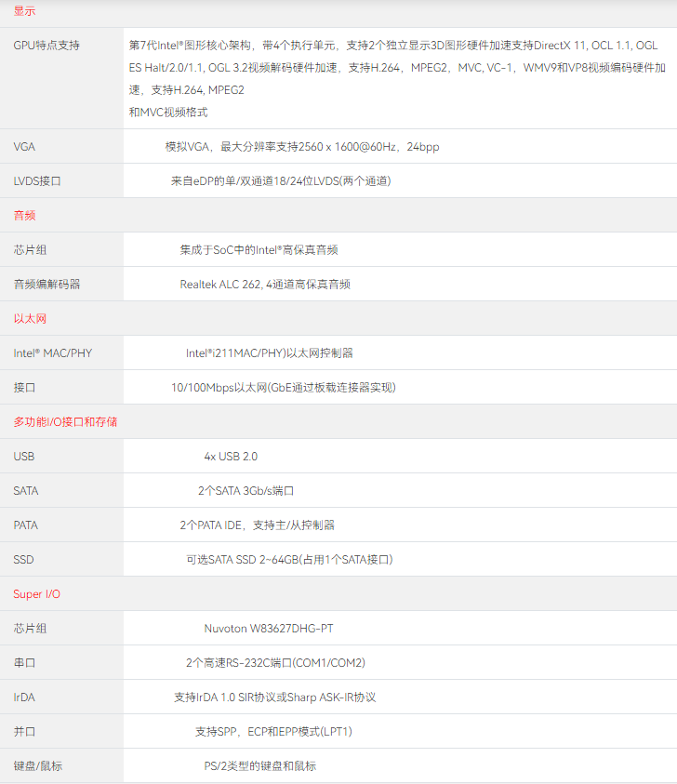Select the SATA row label

coord(26,491)
